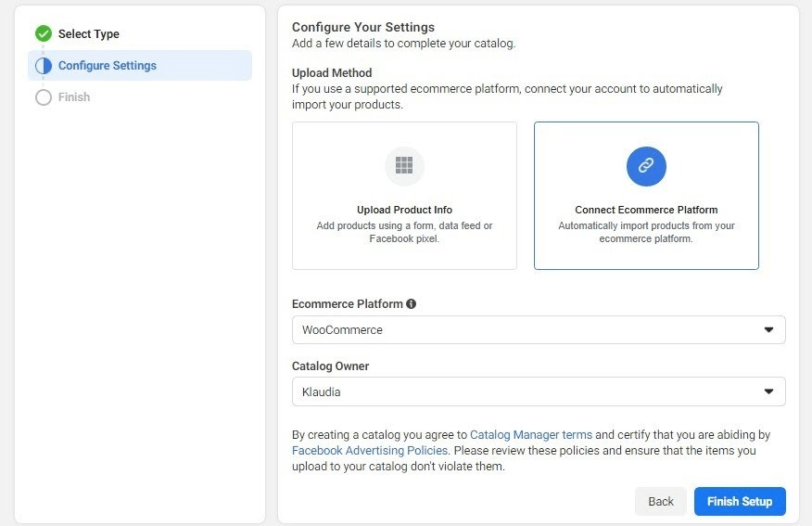The width and height of the screenshot is (812, 526).
Task: Select the Upload Product Info card
Action: [x=404, y=196]
